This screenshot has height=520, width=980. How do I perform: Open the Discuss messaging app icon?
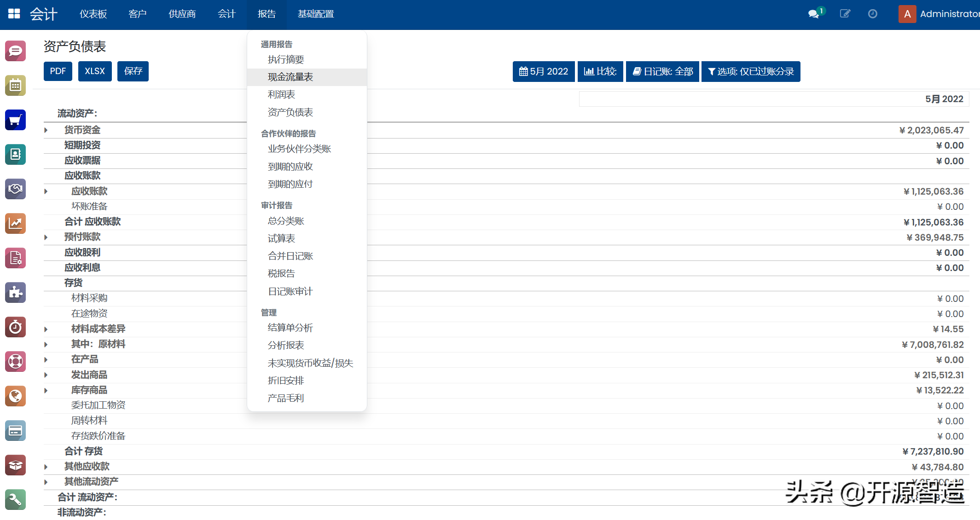pos(15,51)
